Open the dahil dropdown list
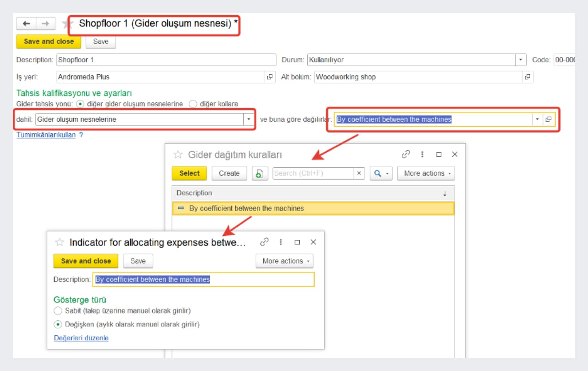 pyautogui.click(x=249, y=119)
